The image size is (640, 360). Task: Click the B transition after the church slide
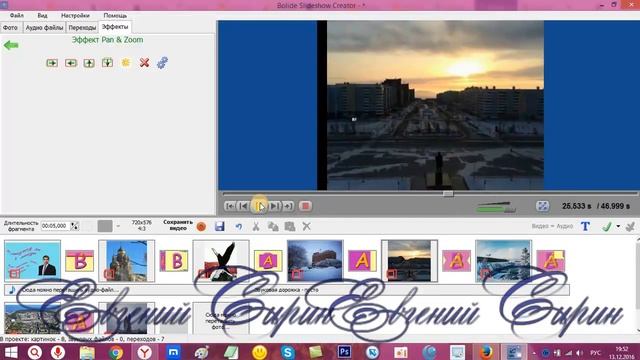pyautogui.click(x=174, y=261)
